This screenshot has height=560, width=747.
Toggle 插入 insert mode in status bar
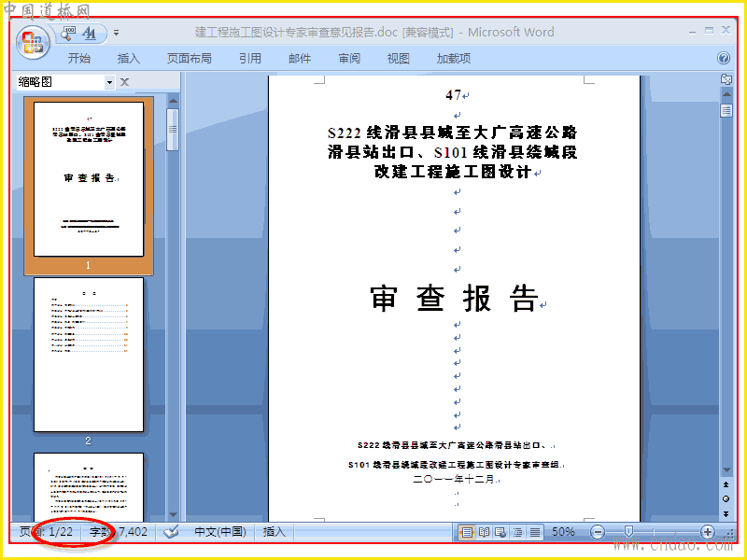[274, 531]
